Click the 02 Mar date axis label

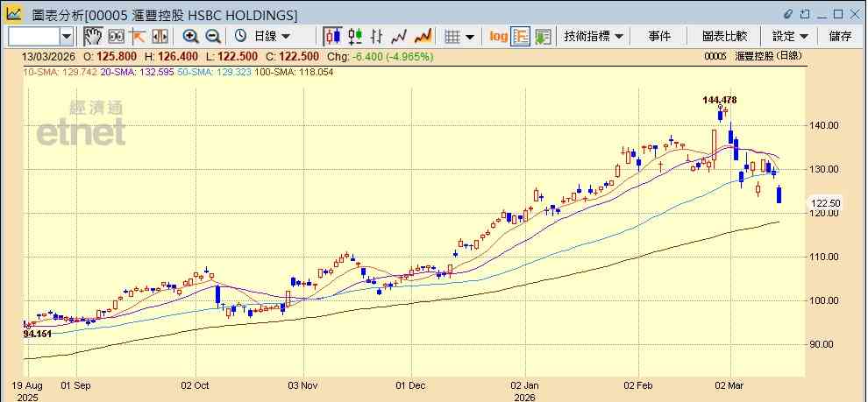click(730, 384)
